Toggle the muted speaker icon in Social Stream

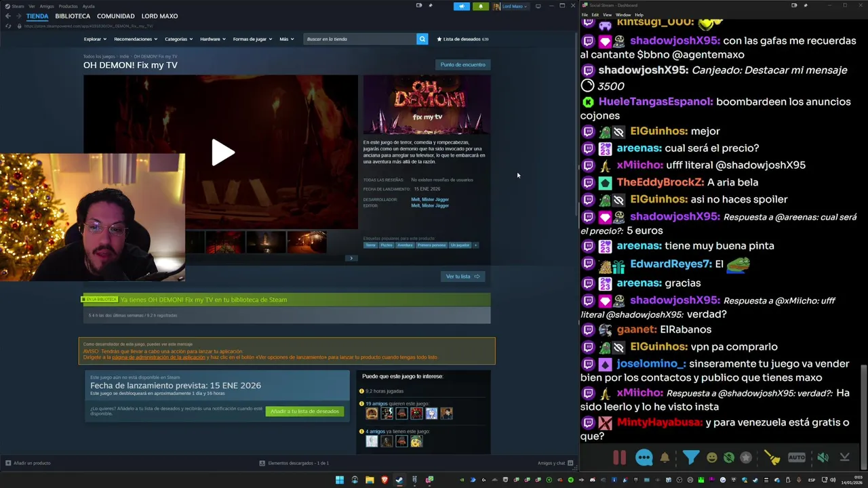(823, 457)
